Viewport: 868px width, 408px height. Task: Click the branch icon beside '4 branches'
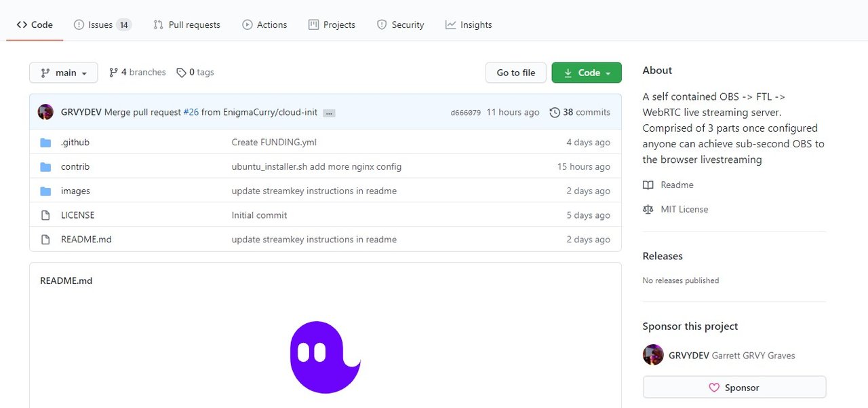pos(114,73)
